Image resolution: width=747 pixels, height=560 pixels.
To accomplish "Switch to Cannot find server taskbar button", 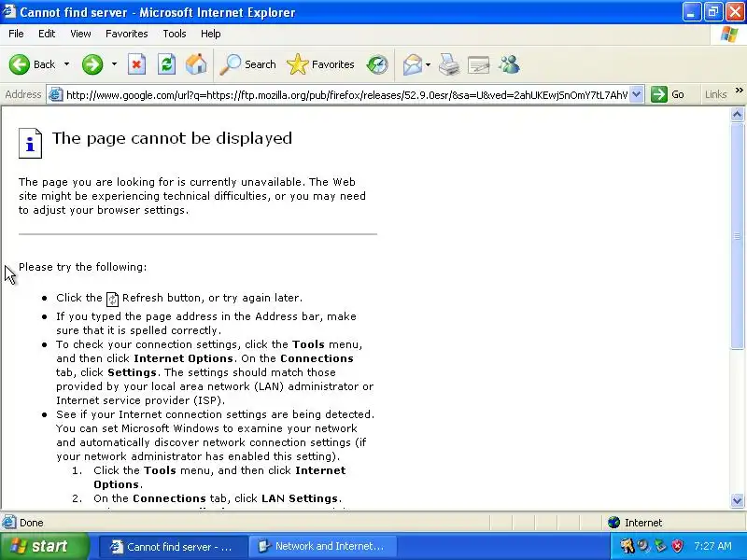I will (x=174, y=546).
